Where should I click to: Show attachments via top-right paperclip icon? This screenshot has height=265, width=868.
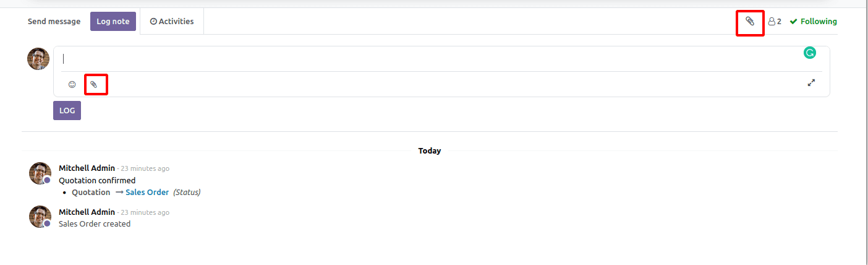coord(750,21)
